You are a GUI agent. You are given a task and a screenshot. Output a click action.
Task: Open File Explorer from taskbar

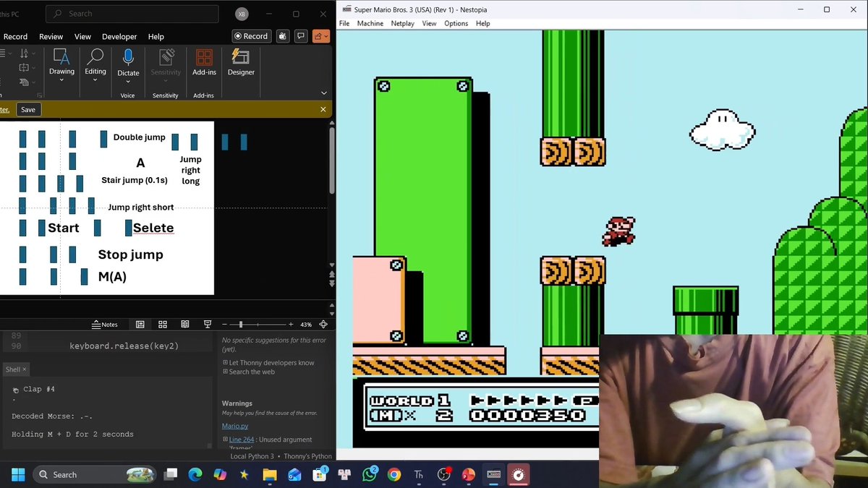(270, 474)
